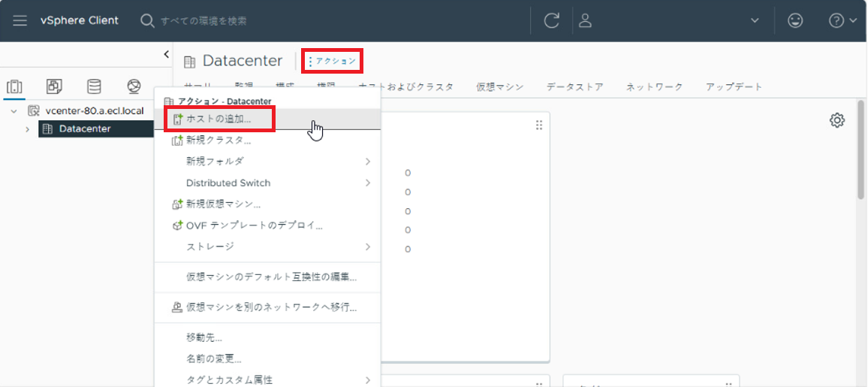Open the hamburger navigation menu

click(20, 21)
